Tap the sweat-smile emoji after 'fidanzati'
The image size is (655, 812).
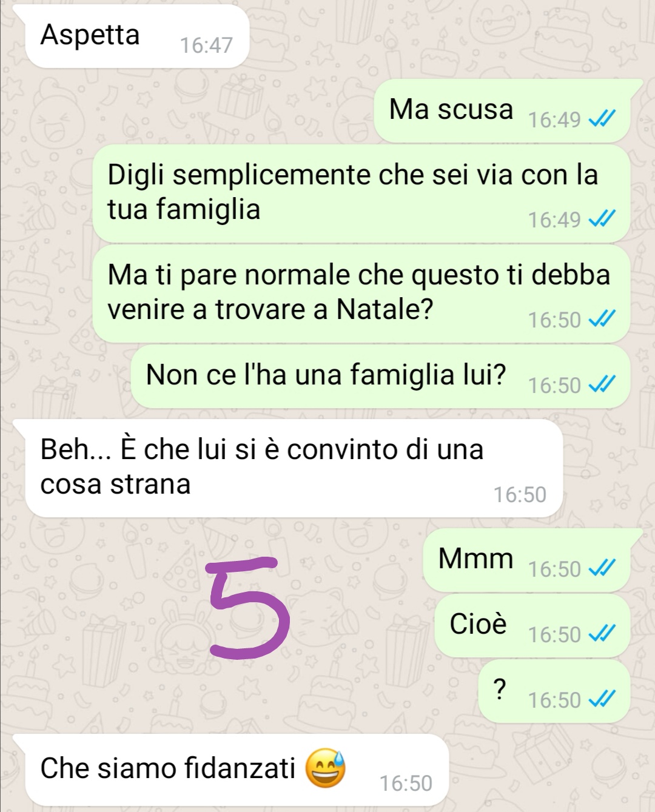326,768
